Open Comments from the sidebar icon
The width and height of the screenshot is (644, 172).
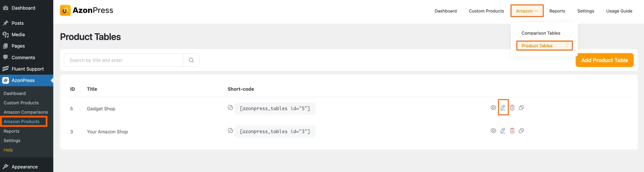6,57
